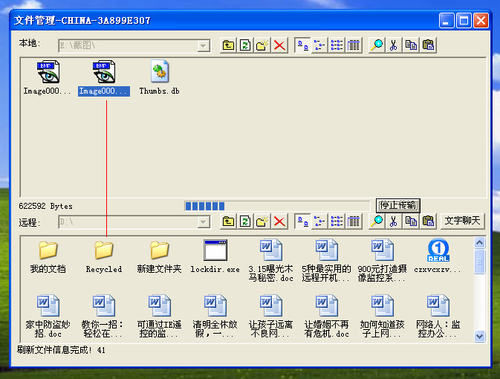Create new folder in local pane
Viewport: 500px width, 379px height.
click(262, 45)
